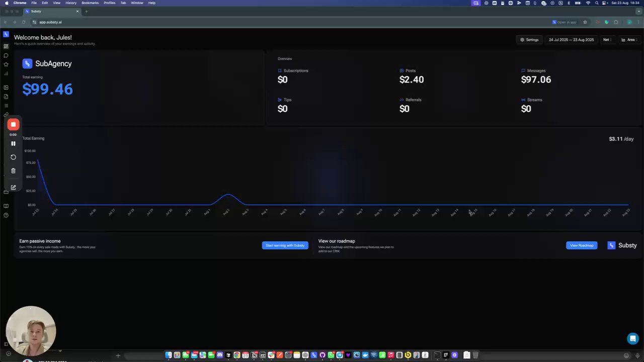Expand the Area chart type dropdown
This screenshot has height=362, width=644.
pyautogui.click(x=629, y=40)
